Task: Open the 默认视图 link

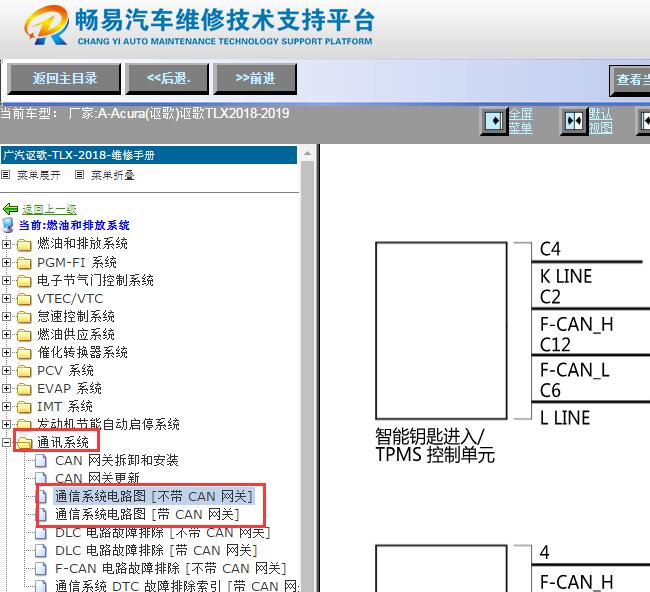Action: click(601, 121)
